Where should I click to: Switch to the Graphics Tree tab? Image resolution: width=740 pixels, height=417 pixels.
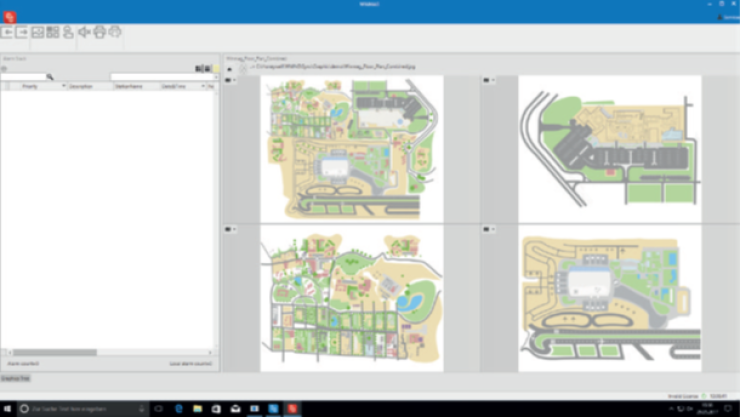click(16, 379)
